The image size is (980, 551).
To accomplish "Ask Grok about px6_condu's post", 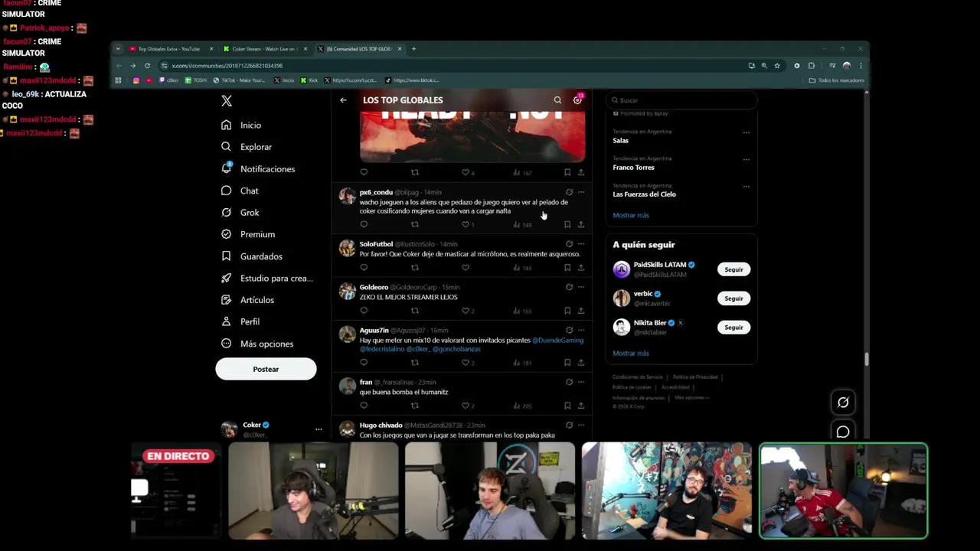I will click(x=569, y=192).
